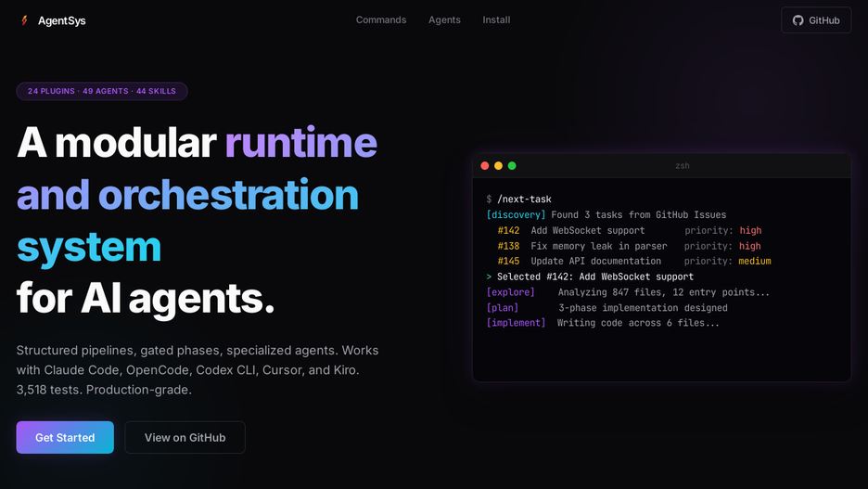The image size is (868, 489).
Task: Click the [plan] tag in terminal
Action: click(x=502, y=308)
